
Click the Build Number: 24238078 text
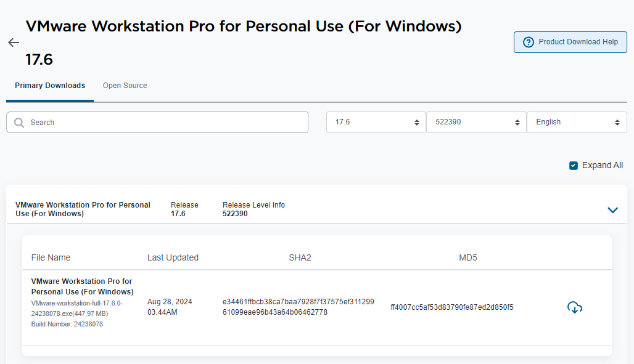click(x=67, y=324)
